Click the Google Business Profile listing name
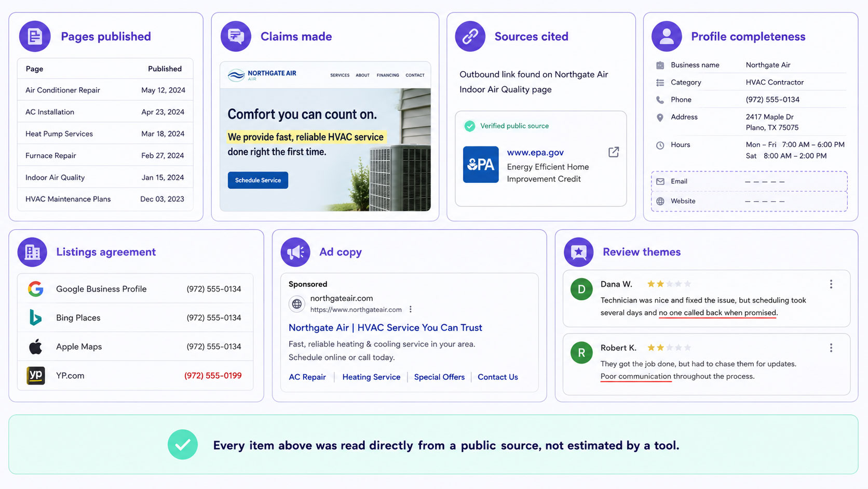The image size is (868, 489). [101, 289]
